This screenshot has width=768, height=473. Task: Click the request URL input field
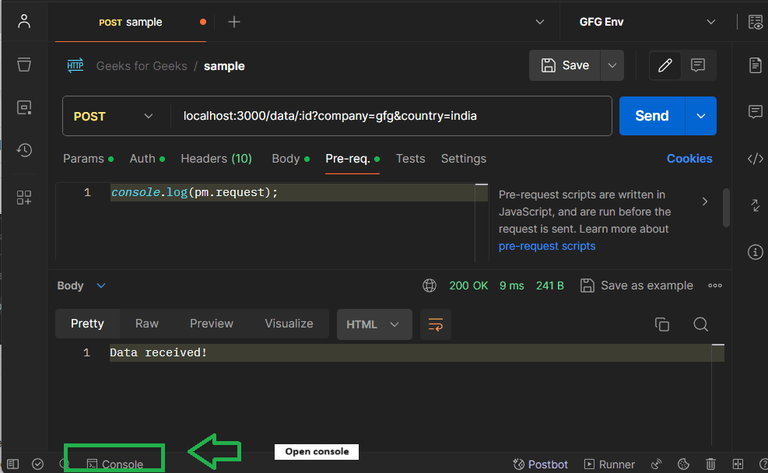tap(391, 116)
